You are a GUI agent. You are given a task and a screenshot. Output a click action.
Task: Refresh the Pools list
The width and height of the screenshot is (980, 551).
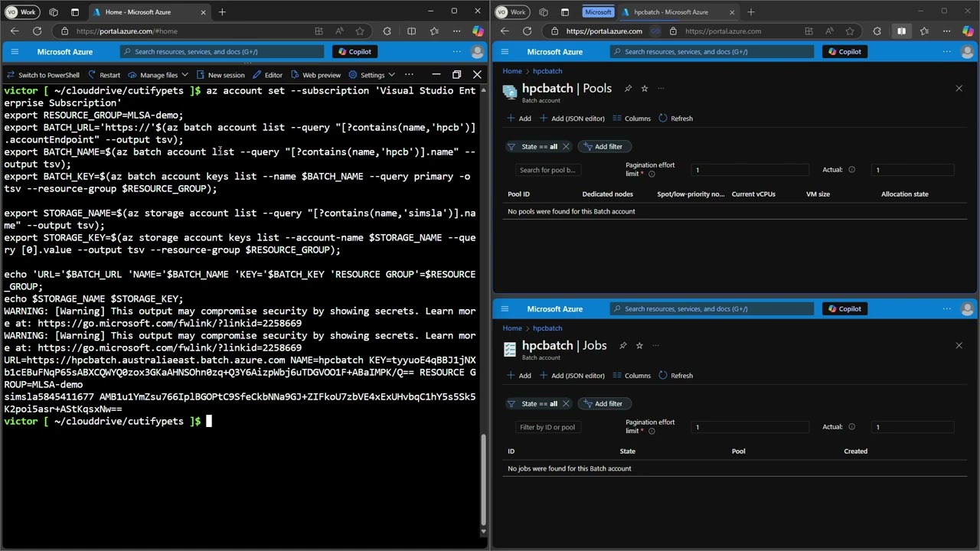pyautogui.click(x=675, y=119)
